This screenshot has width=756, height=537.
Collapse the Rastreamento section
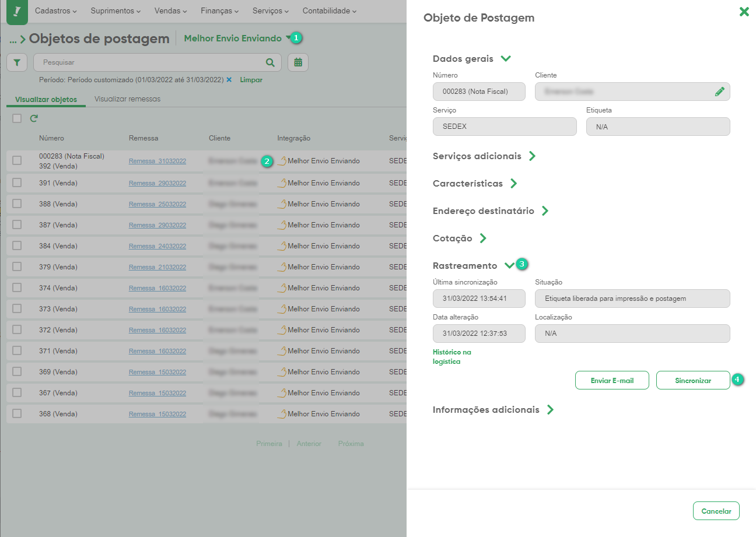(x=509, y=266)
